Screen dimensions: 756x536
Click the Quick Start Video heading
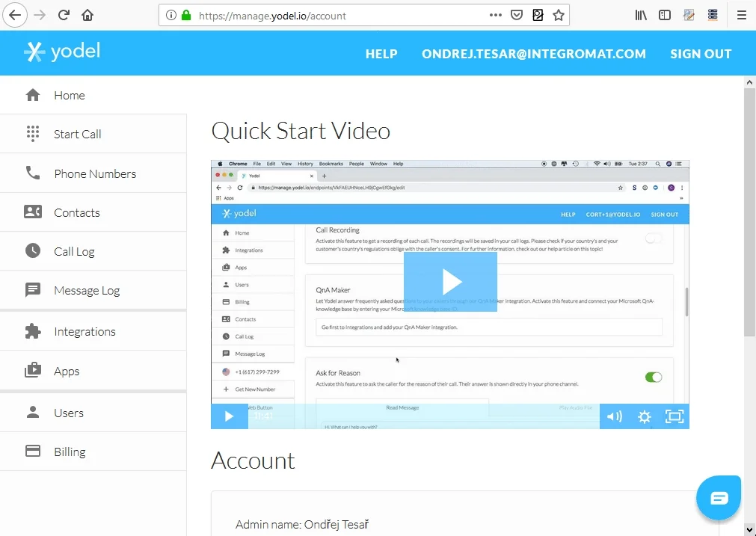(x=301, y=131)
